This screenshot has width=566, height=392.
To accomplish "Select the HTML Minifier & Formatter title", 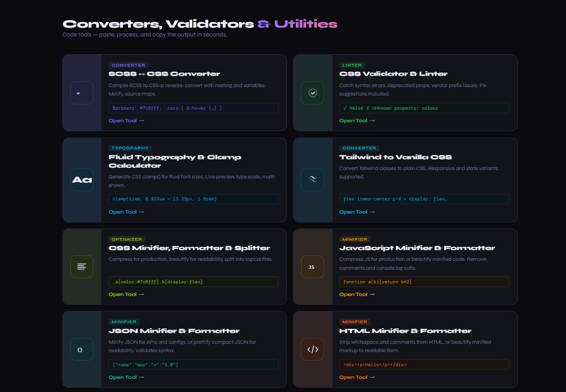I will tap(405, 331).
